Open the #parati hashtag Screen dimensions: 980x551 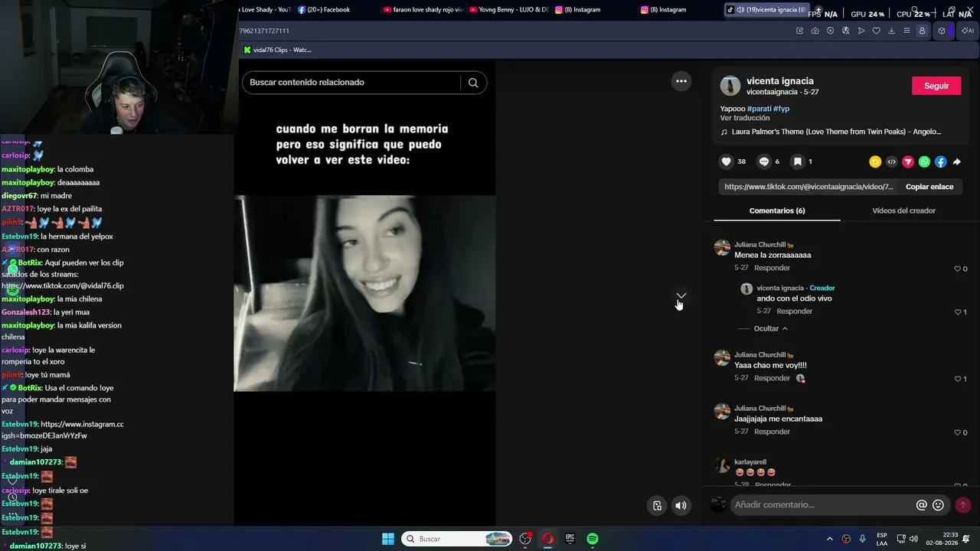[759, 109]
